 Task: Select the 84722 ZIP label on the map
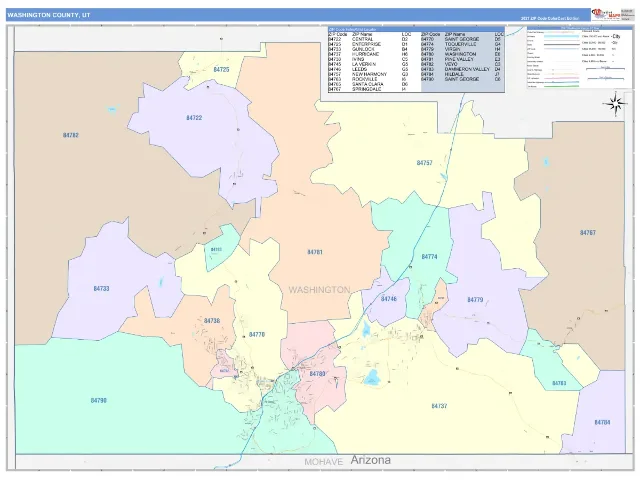(x=194, y=118)
